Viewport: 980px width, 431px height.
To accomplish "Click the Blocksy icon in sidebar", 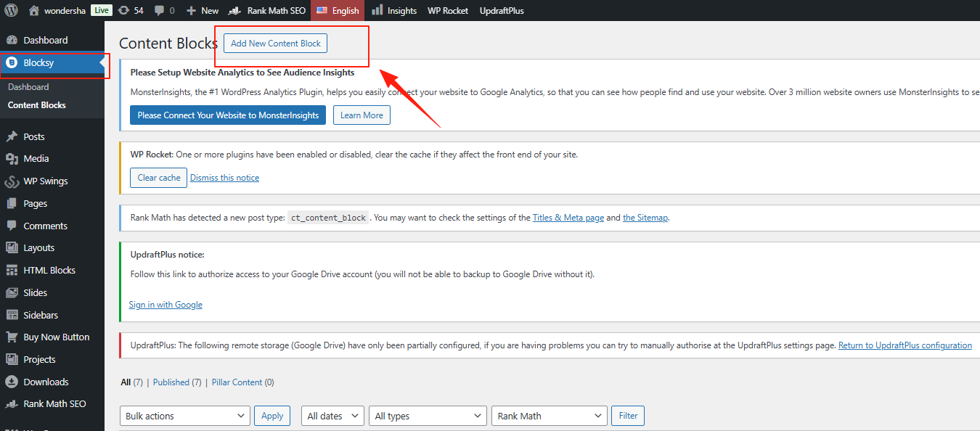I will coord(12,63).
